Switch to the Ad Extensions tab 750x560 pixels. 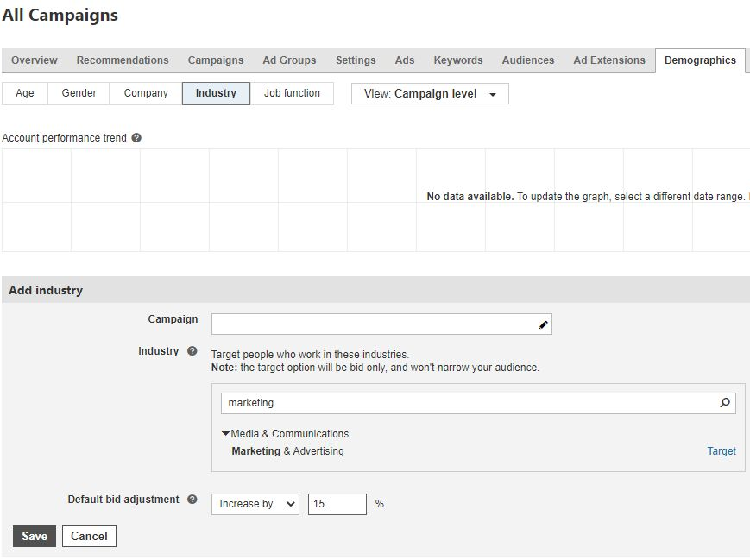(609, 60)
